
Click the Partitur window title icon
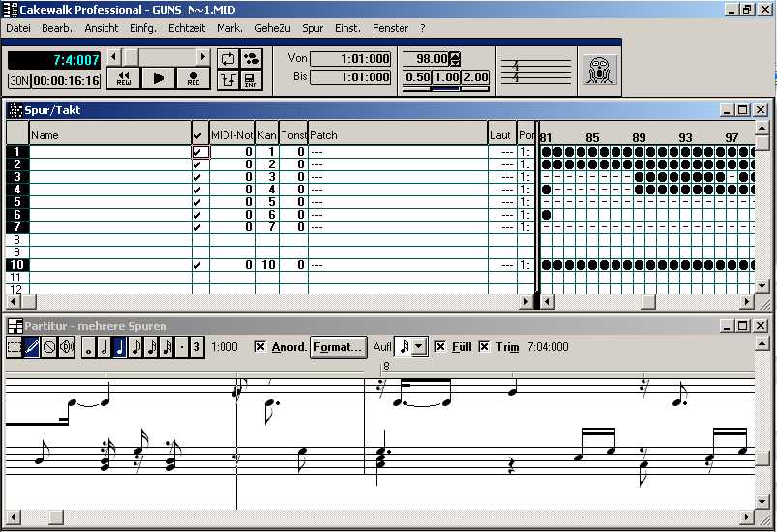click(x=15, y=326)
